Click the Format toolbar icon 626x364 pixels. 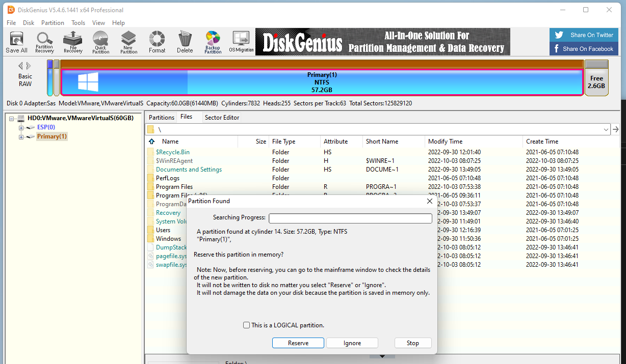[x=157, y=42]
